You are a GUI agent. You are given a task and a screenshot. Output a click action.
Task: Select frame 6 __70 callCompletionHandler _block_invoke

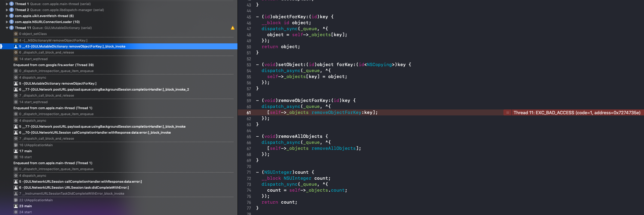pyautogui.click(x=95, y=132)
